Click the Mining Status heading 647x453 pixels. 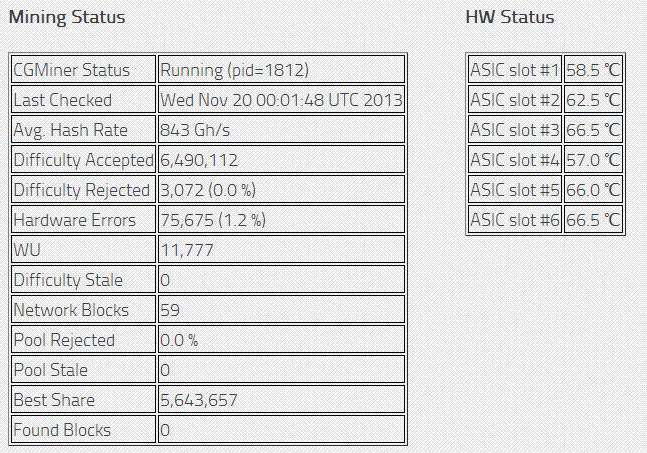[x=67, y=18]
